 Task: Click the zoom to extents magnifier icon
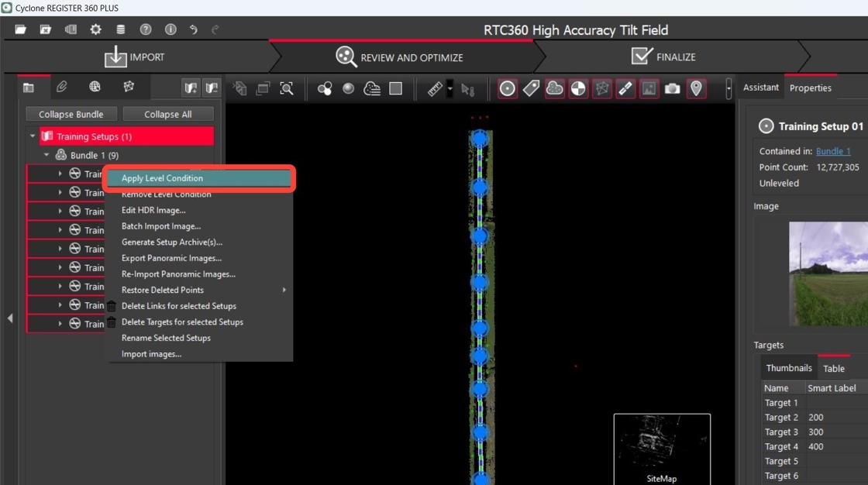[286, 88]
